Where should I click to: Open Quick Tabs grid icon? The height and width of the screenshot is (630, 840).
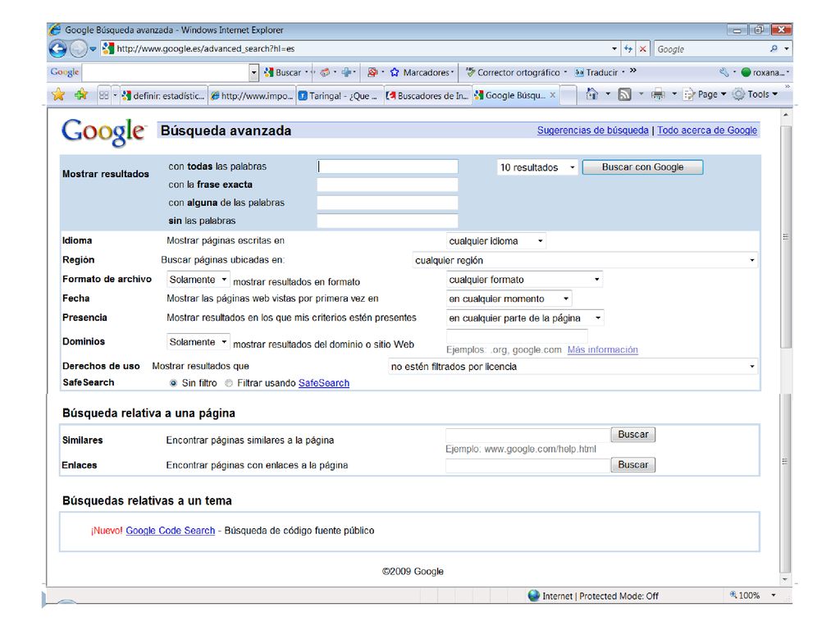(x=104, y=95)
